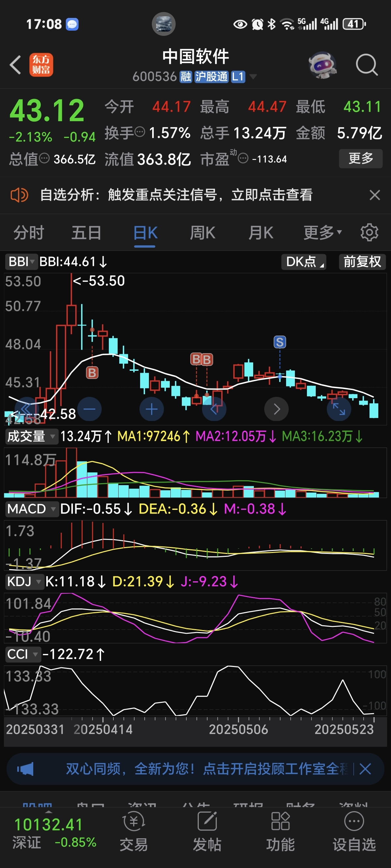Tap the info icon beside 换手
Image resolution: width=391 pixels, height=868 pixels.
coord(140,131)
